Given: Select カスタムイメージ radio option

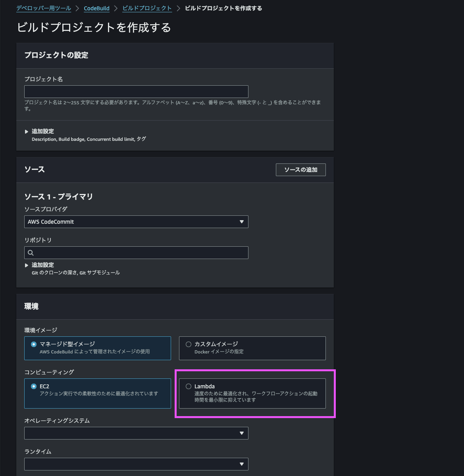Looking at the screenshot, I should click(189, 344).
